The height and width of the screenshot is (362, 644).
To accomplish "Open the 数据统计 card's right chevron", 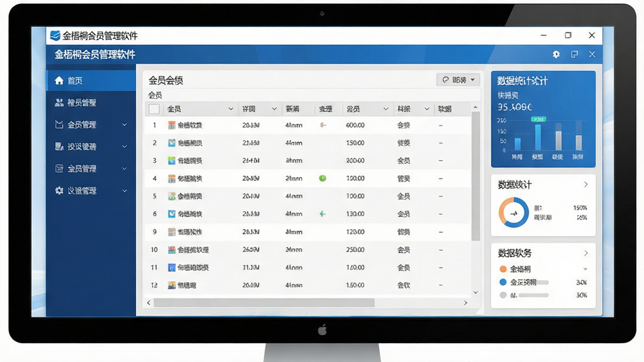I will pyautogui.click(x=586, y=185).
